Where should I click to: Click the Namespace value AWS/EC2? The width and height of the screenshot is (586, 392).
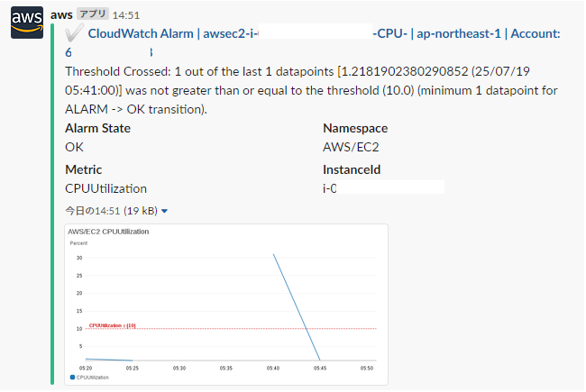pyautogui.click(x=350, y=146)
